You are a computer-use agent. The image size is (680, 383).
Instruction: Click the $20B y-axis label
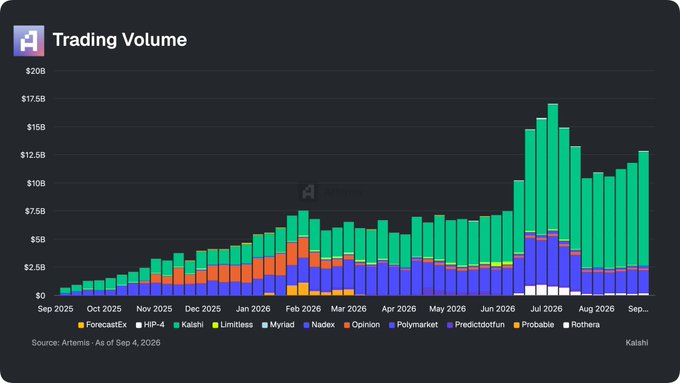(x=36, y=71)
